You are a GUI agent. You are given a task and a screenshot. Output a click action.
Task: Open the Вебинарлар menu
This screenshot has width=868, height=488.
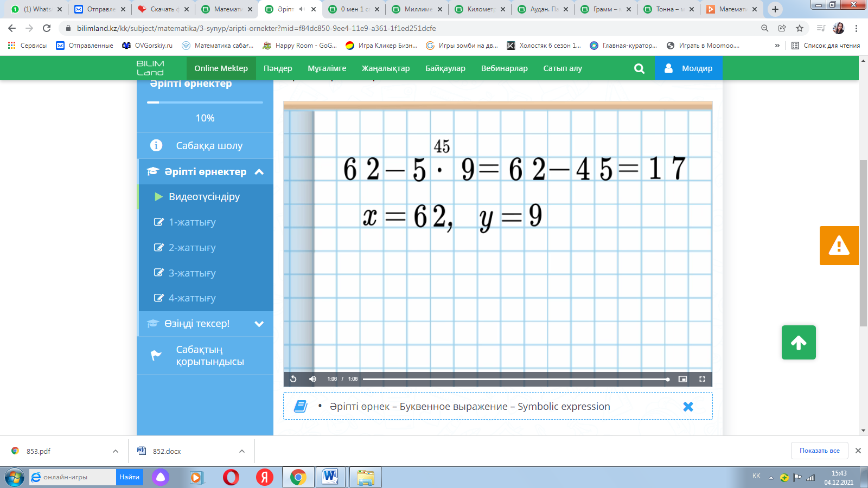tap(505, 68)
